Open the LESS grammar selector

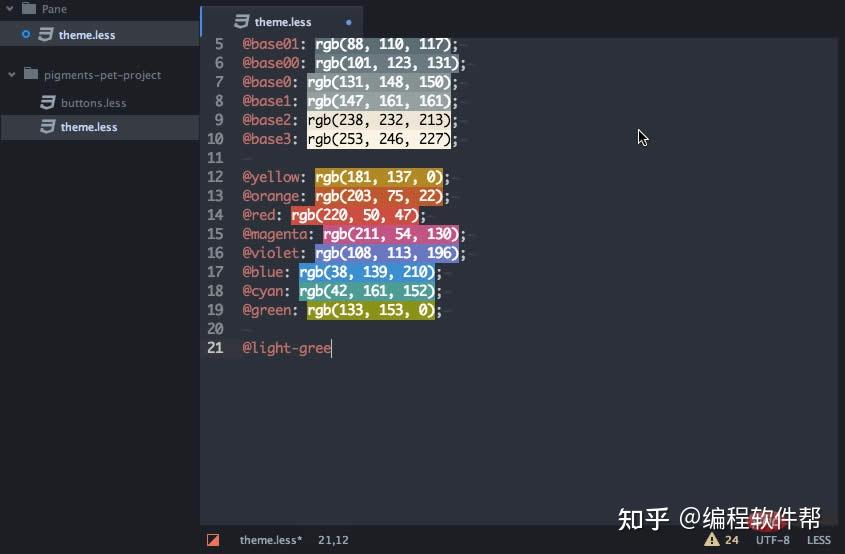pos(819,540)
